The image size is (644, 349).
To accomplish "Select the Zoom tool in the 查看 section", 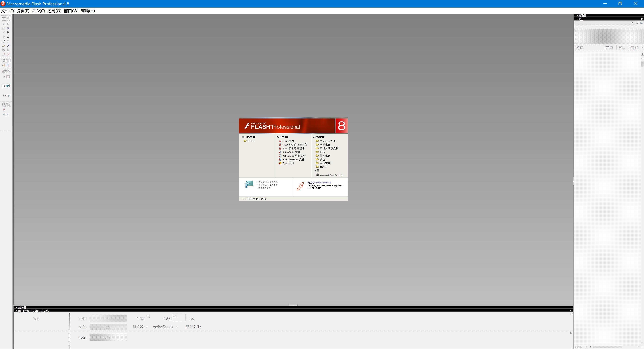I will (8, 65).
